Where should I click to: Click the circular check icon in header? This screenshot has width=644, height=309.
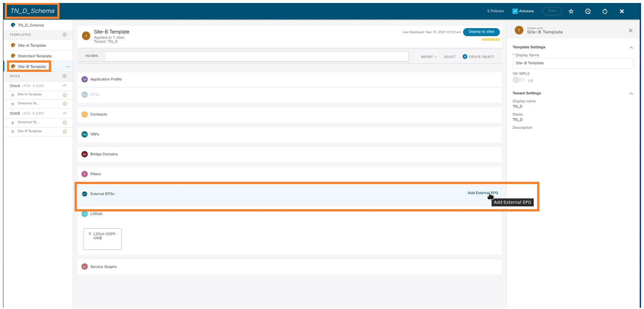click(588, 11)
